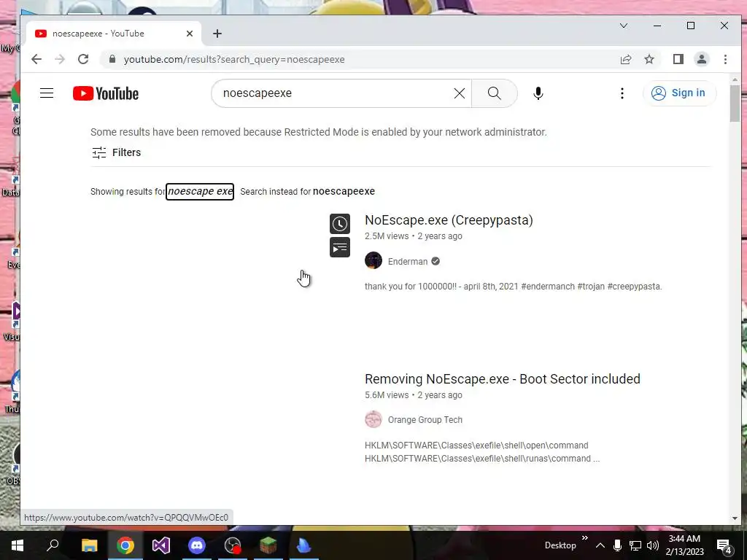Search instead for noescapeexe
The image size is (747, 560).
[x=344, y=192]
